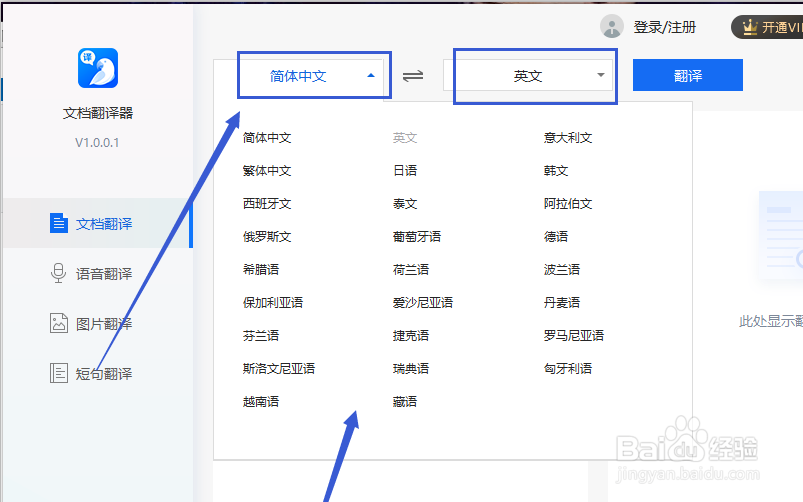Select 保加利亚语 from language list
The image size is (803, 502).
click(273, 303)
